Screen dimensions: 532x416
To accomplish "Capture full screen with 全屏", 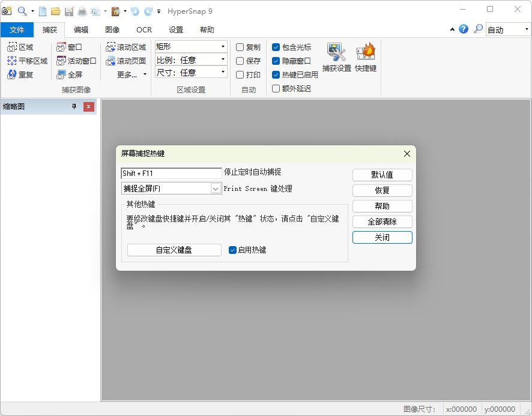I will point(69,74).
